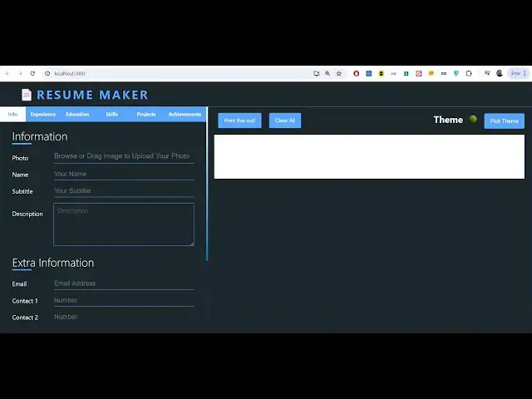Click the orange rectangle extension icon

431,73
